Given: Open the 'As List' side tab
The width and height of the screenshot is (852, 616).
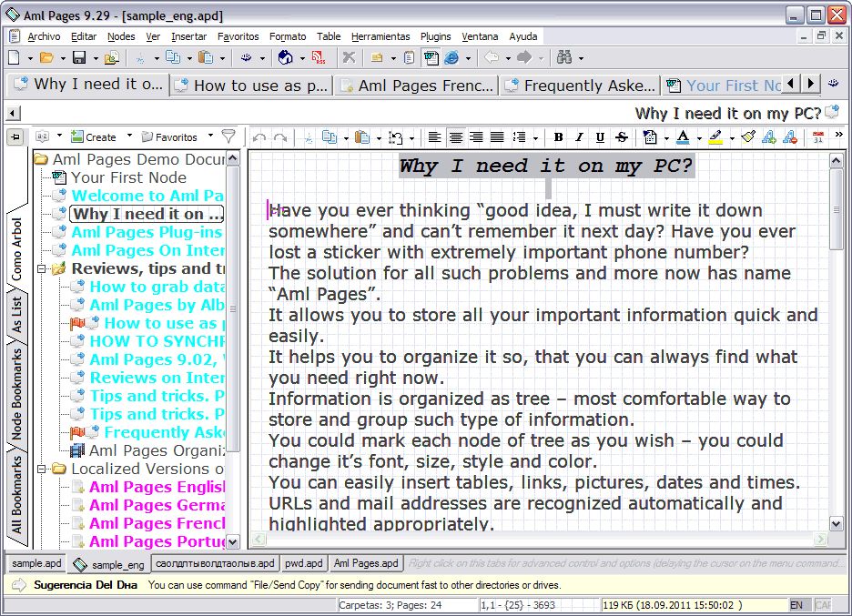Looking at the screenshot, I should [16, 314].
